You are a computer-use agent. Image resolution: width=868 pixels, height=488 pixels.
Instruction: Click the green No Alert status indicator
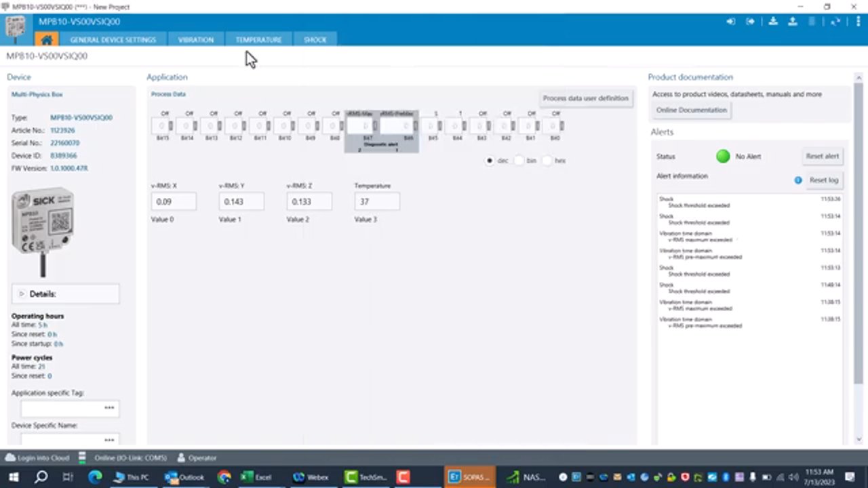723,157
